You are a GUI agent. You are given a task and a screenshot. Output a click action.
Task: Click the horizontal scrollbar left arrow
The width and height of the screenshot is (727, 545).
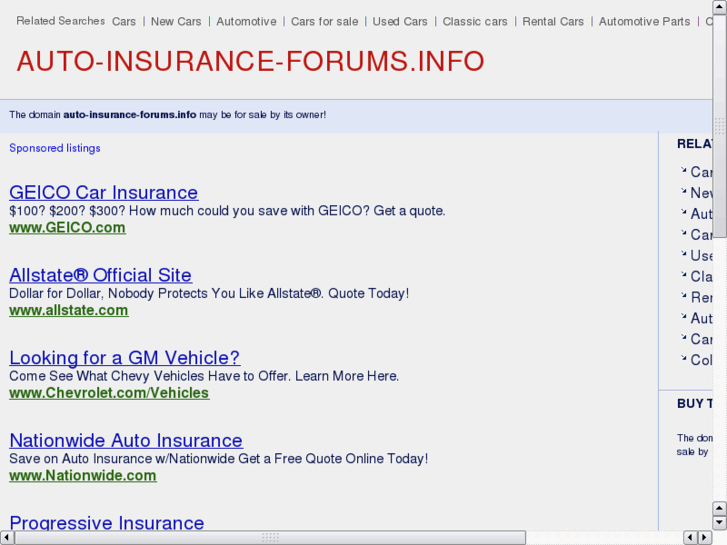click(x=7, y=538)
